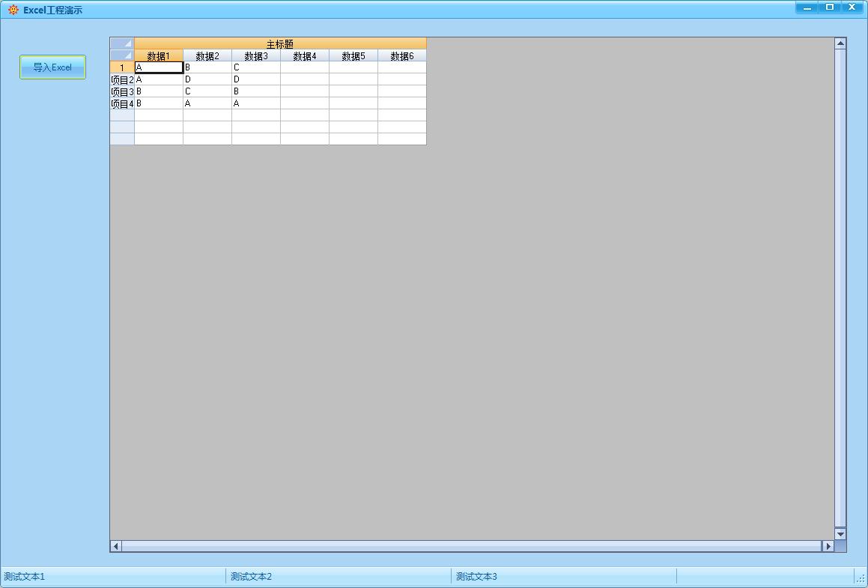Click the horizontal scrollbar track

(x=470, y=546)
